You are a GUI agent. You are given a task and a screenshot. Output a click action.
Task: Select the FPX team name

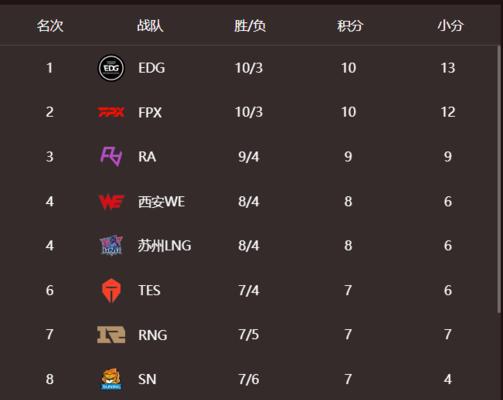[150, 112]
